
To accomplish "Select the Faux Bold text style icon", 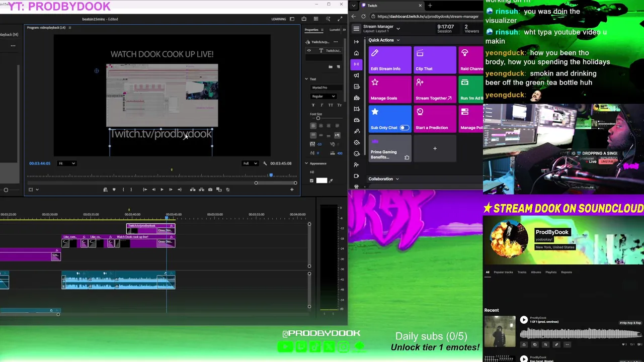I will click(x=313, y=105).
